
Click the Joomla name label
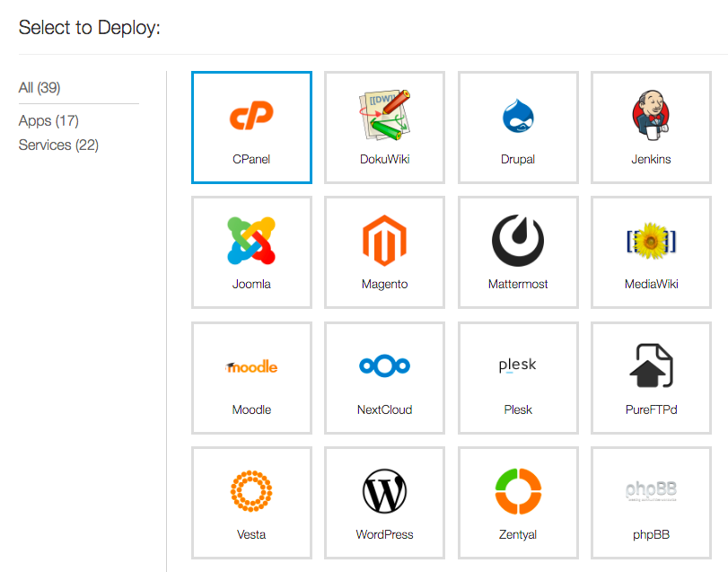(x=251, y=284)
